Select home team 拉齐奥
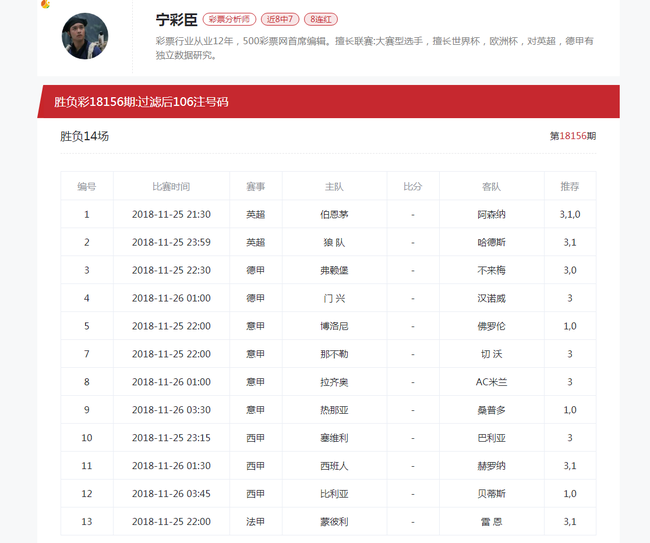650x543 pixels. point(334,382)
